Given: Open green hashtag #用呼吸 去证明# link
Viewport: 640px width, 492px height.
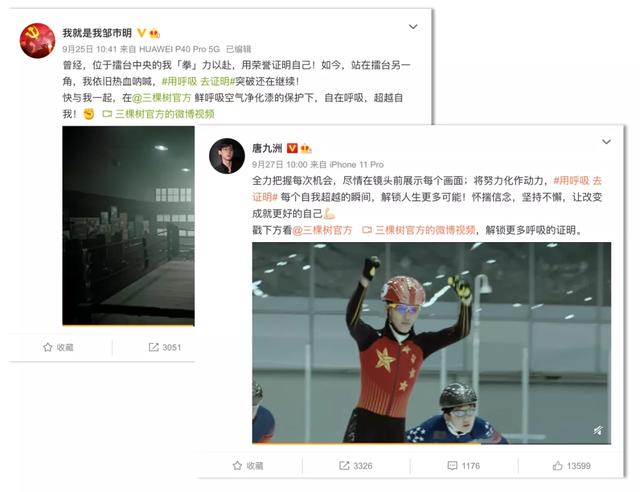Looking at the screenshot, I should [198, 81].
